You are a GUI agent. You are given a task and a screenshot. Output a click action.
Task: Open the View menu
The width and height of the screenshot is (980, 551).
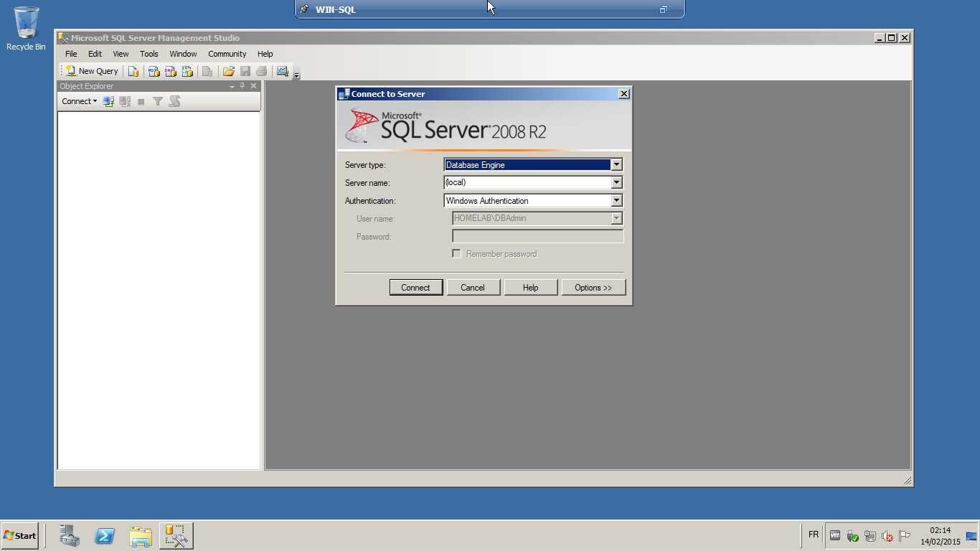pyautogui.click(x=121, y=54)
